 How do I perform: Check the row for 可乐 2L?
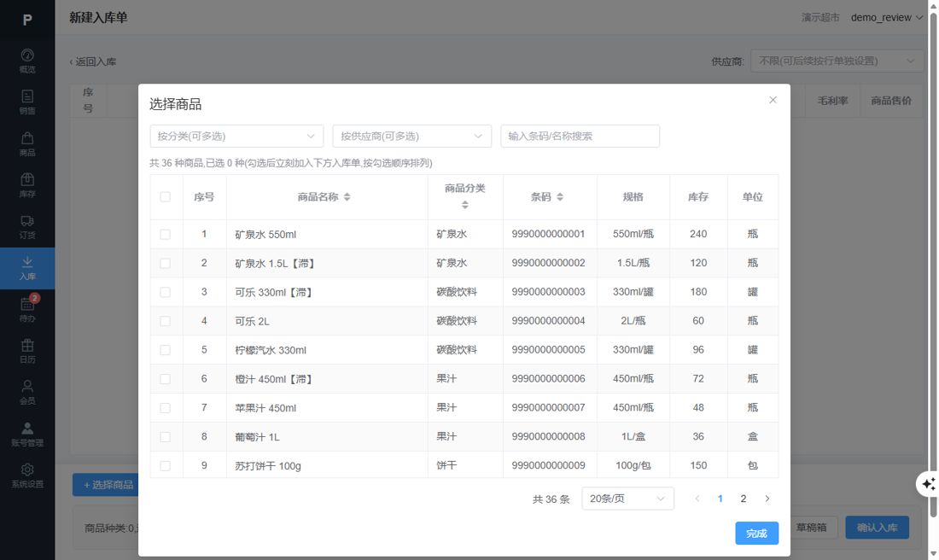pyautogui.click(x=166, y=321)
